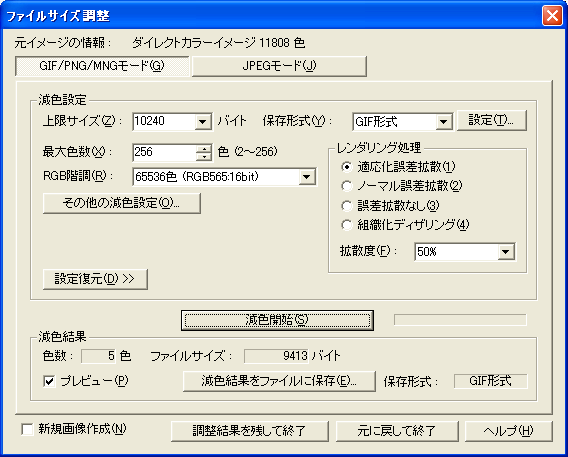Switch to the JPEGモード tab
Viewport: 568px width, 457px height.
click(279, 66)
